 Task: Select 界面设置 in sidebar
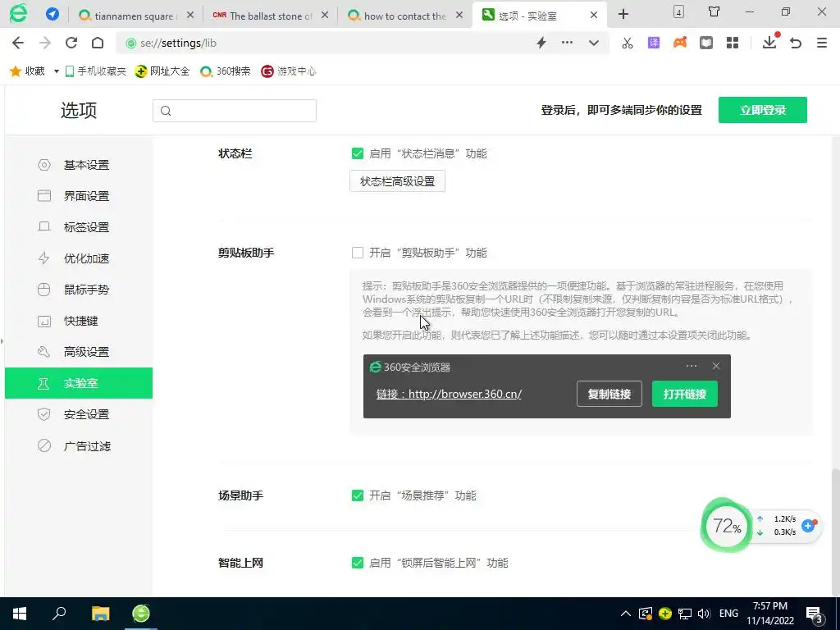[79, 196]
